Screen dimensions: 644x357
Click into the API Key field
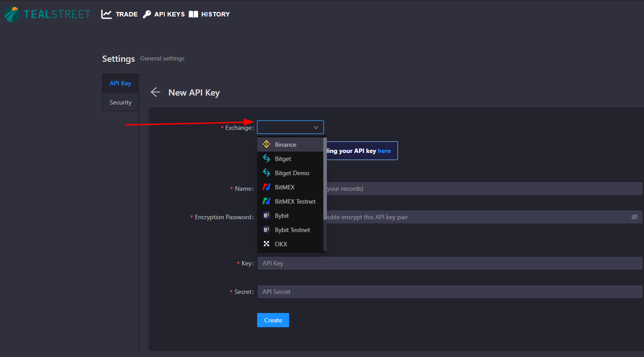coord(450,263)
